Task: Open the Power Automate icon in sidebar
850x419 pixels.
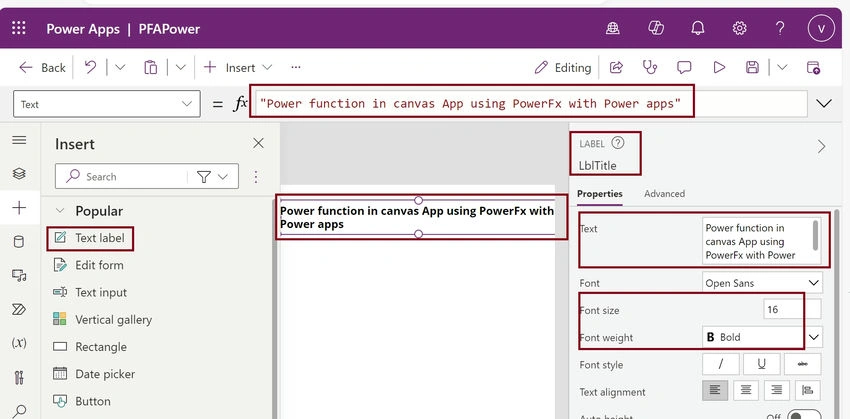Action: click(19, 310)
